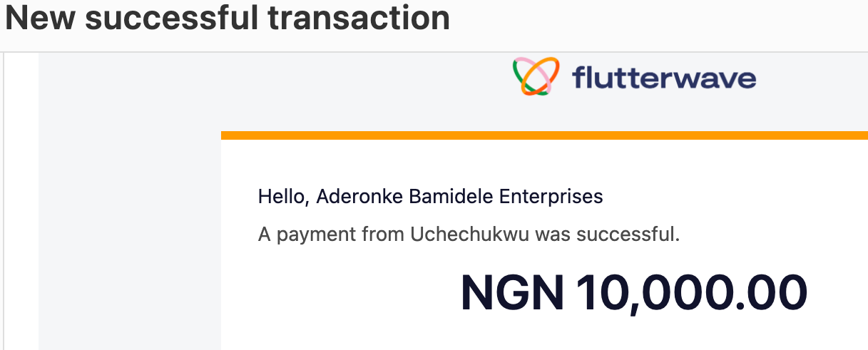Click the word "transaction" in the subject
This screenshot has width=868, height=350.
pyautogui.click(x=359, y=19)
